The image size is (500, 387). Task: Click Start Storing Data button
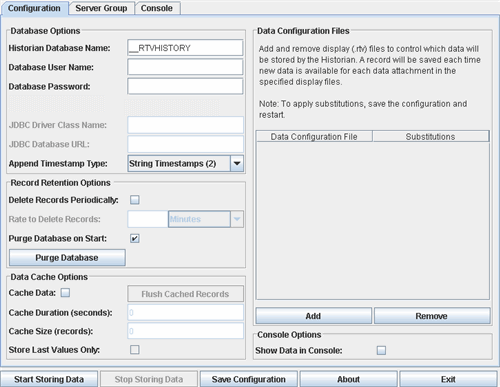(49, 379)
